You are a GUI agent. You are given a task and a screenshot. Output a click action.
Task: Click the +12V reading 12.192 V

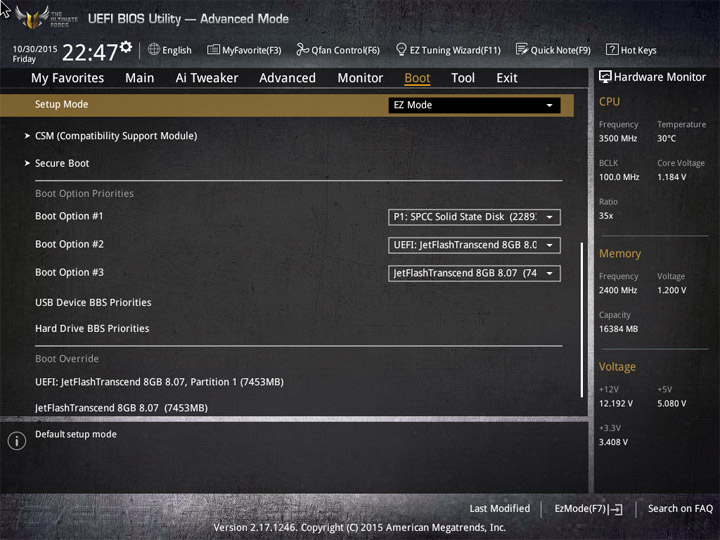[616, 403]
